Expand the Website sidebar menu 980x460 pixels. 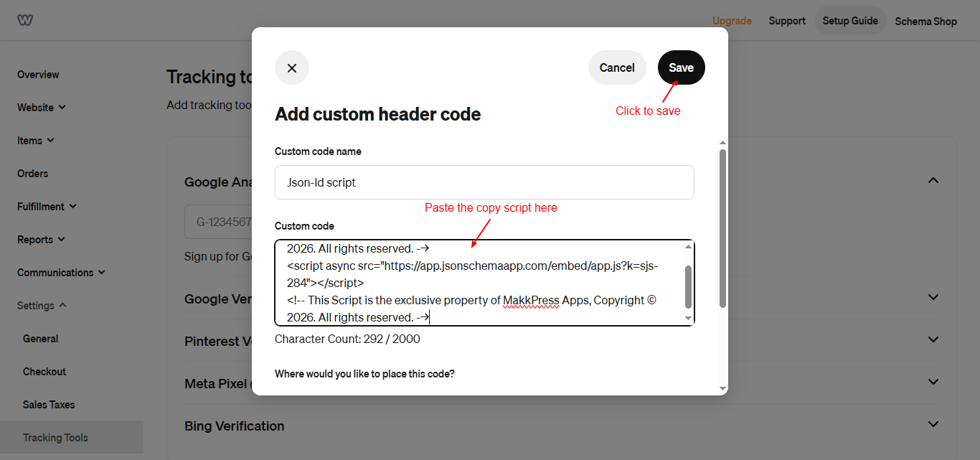[42, 108]
